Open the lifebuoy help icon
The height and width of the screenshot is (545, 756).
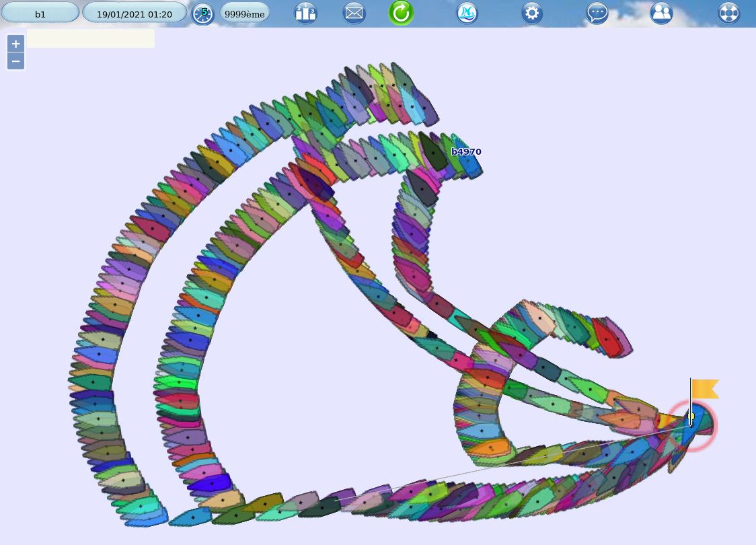click(x=728, y=13)
